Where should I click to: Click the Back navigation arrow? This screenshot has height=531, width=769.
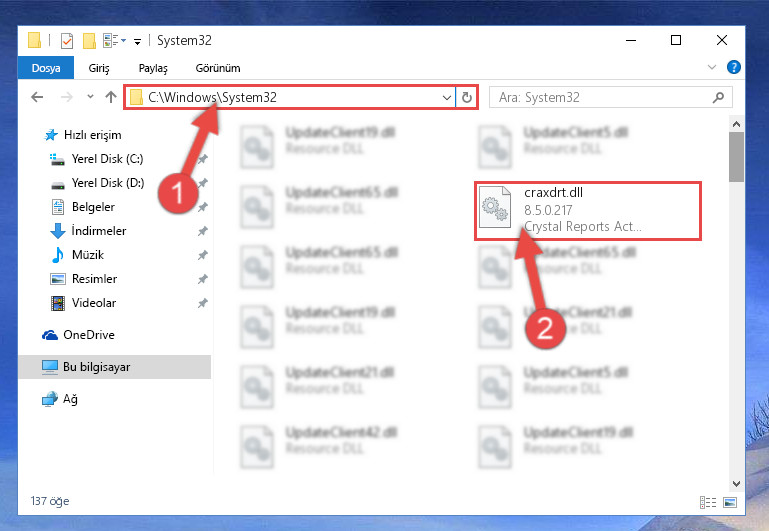[x=37, y=97]
